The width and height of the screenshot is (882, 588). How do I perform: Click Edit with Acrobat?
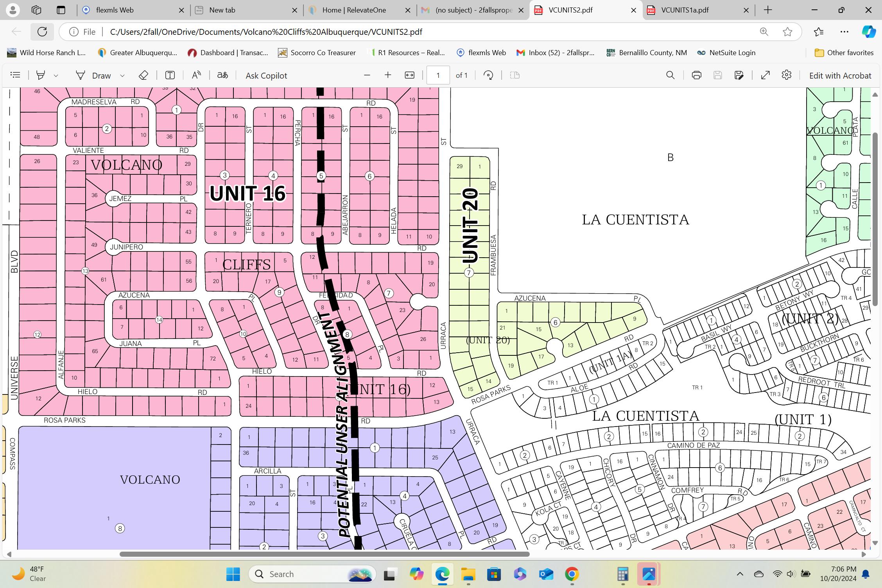[840, 75]
